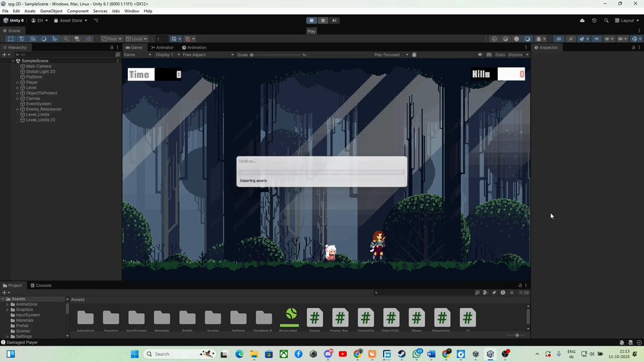
Task: Open Steam from the taskbar
Action: click(x=401, y=354)
